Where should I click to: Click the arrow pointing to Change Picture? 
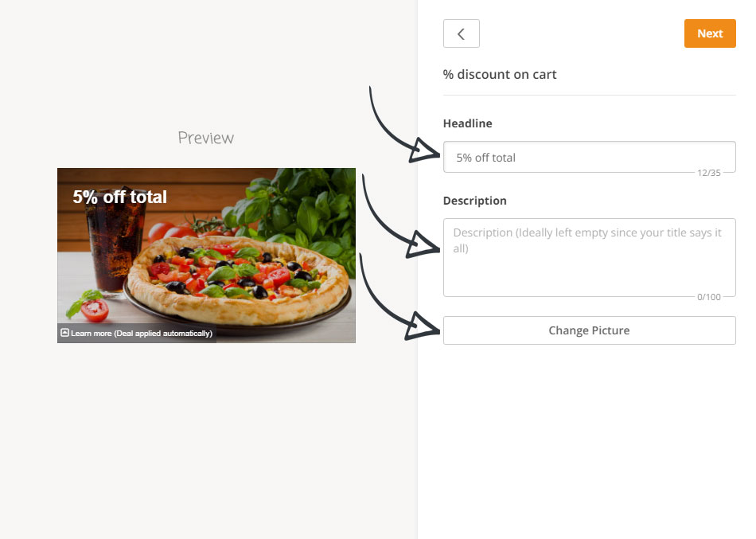[x=399, y=297]
